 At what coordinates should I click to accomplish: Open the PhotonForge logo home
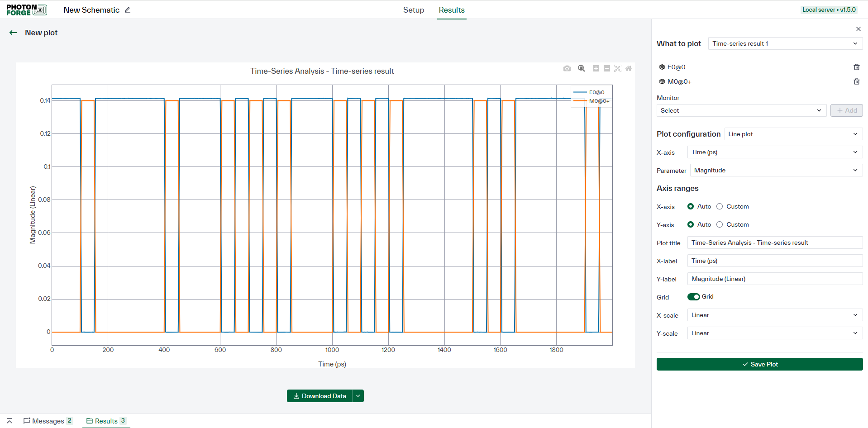[x=27, y=10]
